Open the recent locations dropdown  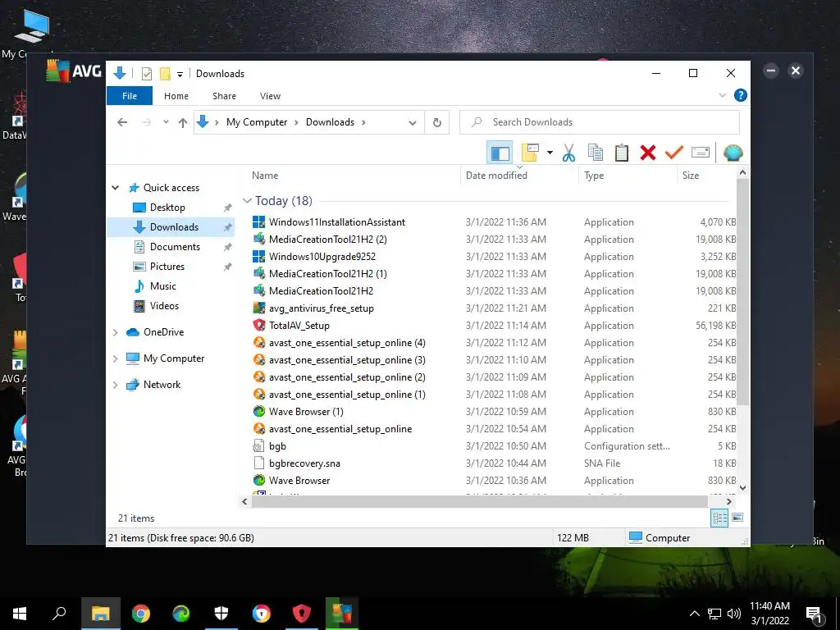click(x=166, y=122)
